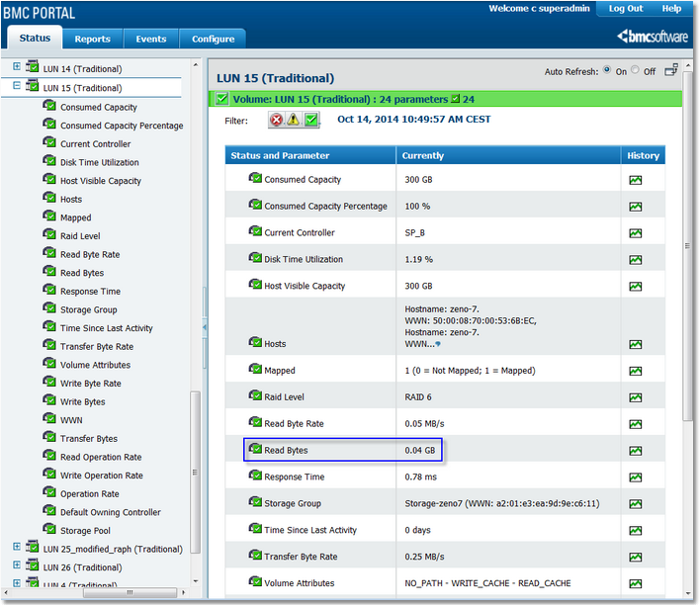Click the LUN 14 volume icon in tree
Screen dimensions: 700x607
click(x=32, y=66)
